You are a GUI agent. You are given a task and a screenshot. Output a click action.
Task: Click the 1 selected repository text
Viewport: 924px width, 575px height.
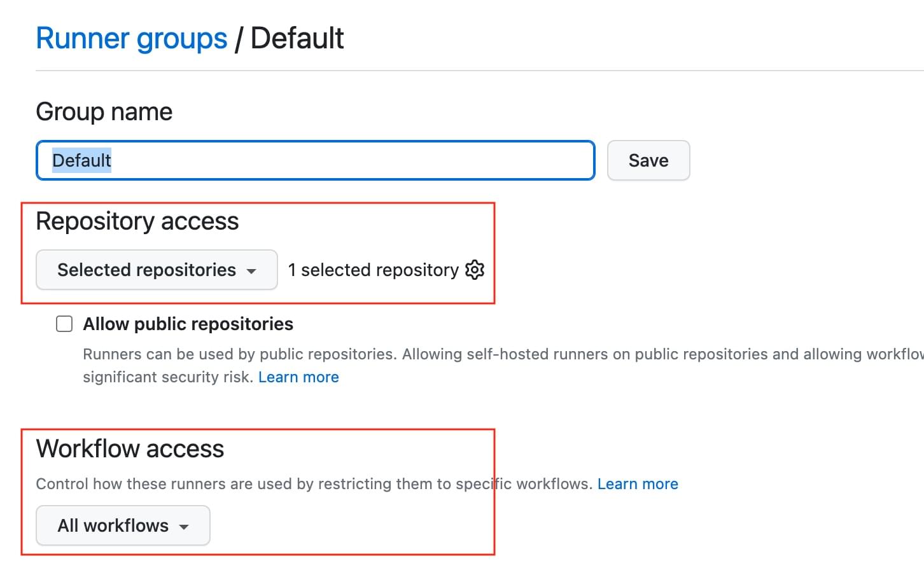[x=373, y=270]
